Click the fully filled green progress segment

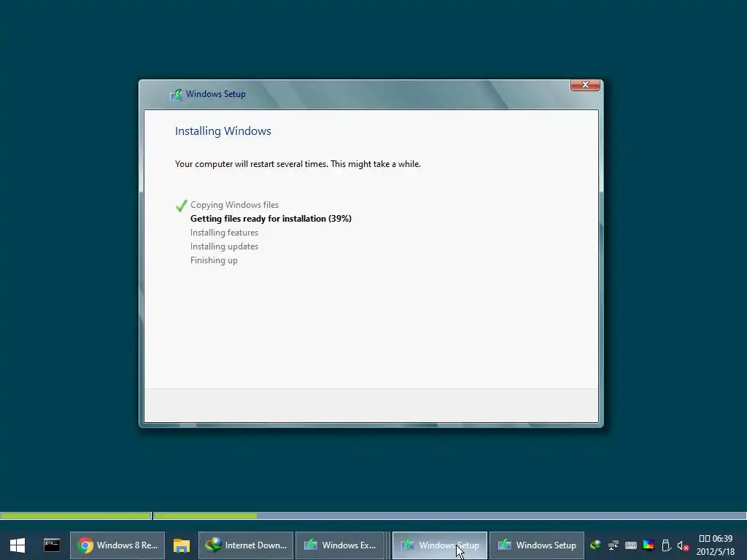point(76,516)
